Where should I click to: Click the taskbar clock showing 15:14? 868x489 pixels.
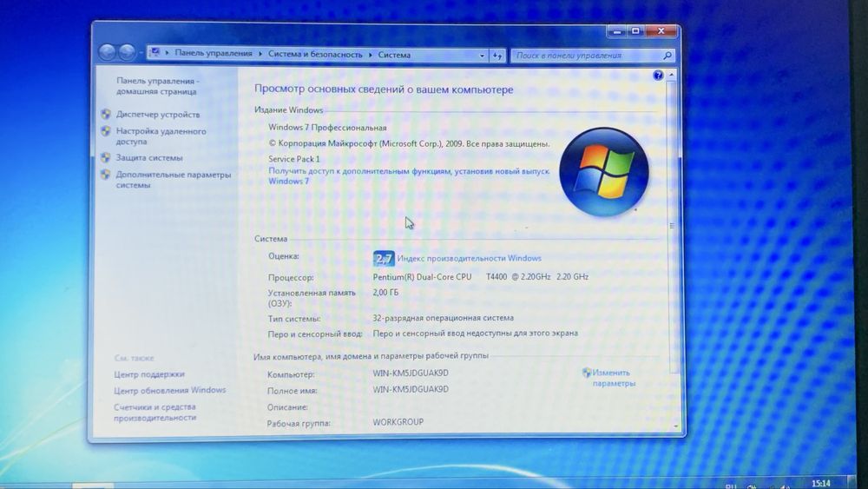(x=821, y=484)
